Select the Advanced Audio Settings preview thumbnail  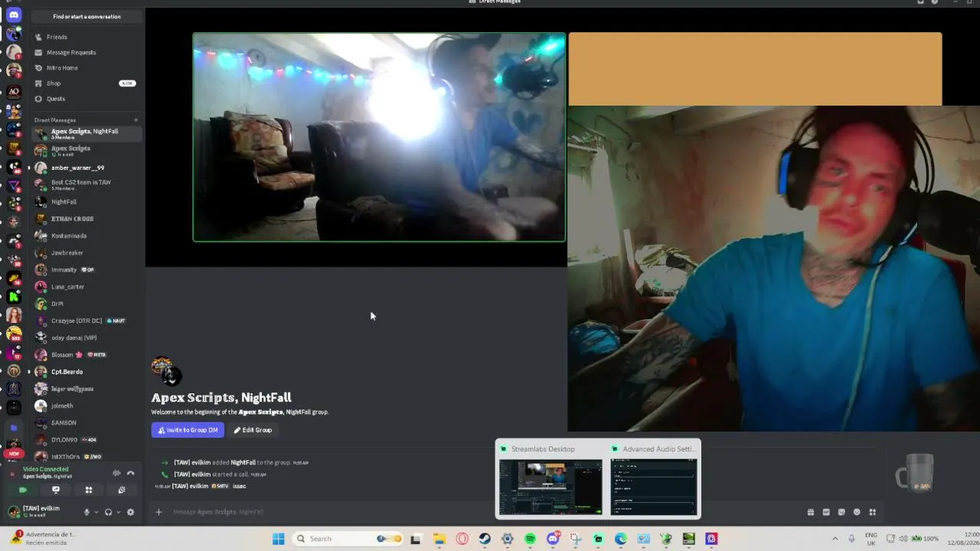click(x=654, y=487)
